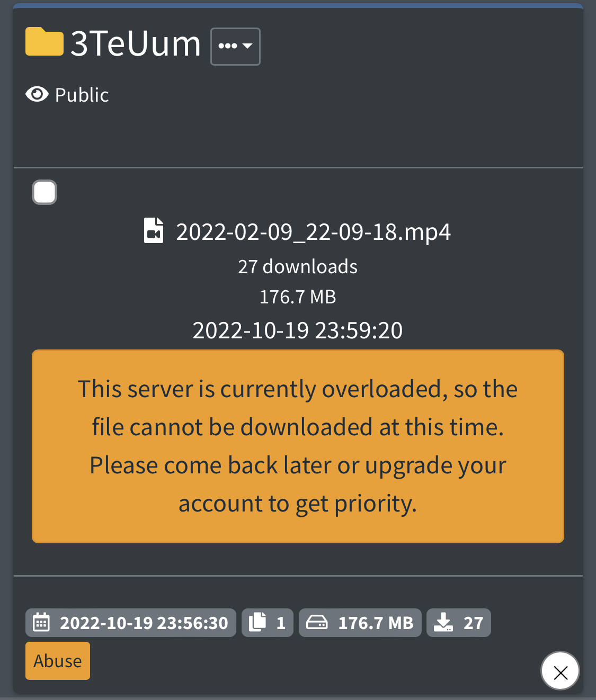Tick the file selection checkbox
This screenshot has height=700, width=596.
pos(45,192)
